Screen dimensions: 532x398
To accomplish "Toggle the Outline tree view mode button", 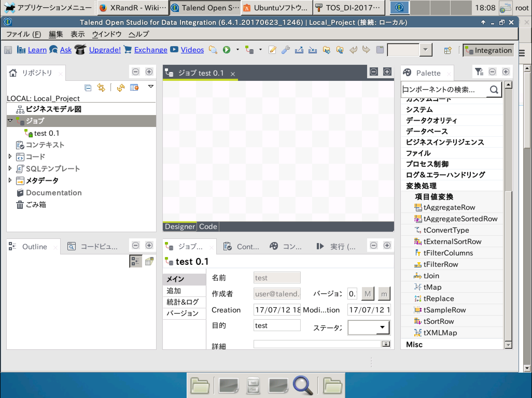I will tap(135, 261).
